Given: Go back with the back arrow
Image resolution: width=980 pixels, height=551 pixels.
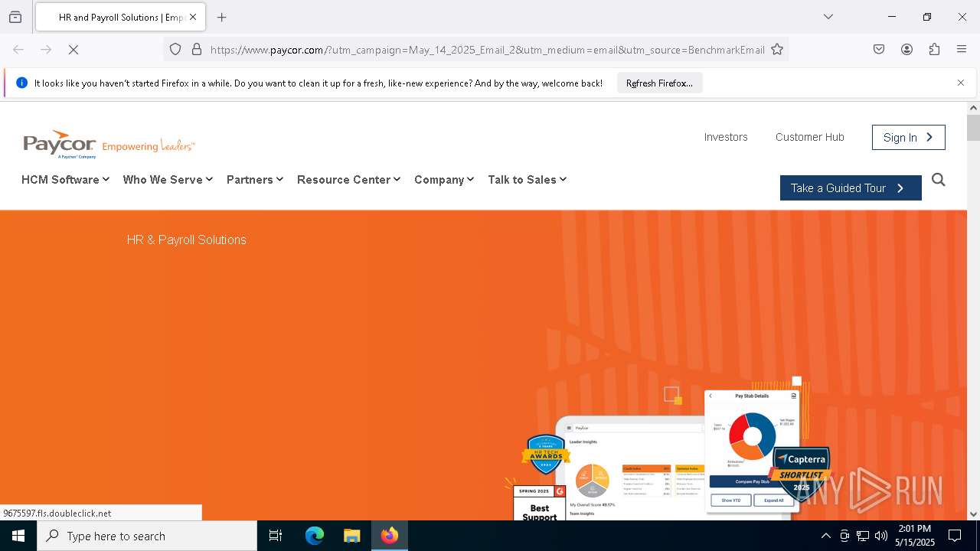Looking at the screenshot, I should tap(18, 50).
